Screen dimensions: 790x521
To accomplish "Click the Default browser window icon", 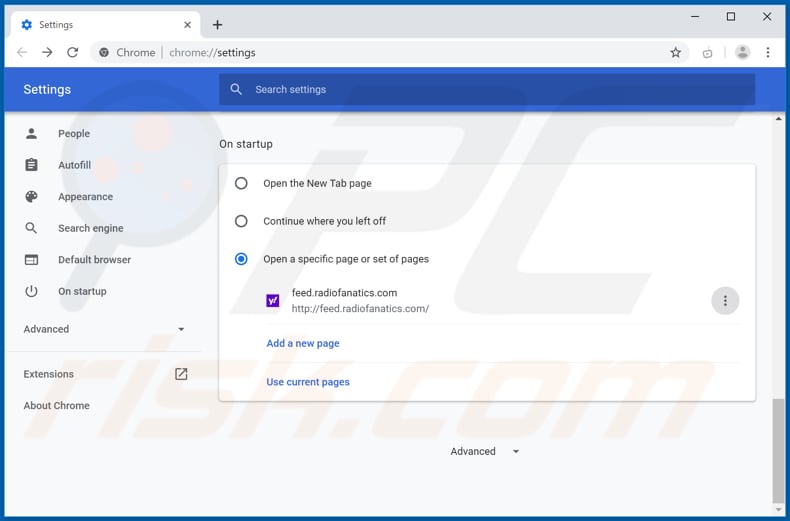I will click(31, 259).
